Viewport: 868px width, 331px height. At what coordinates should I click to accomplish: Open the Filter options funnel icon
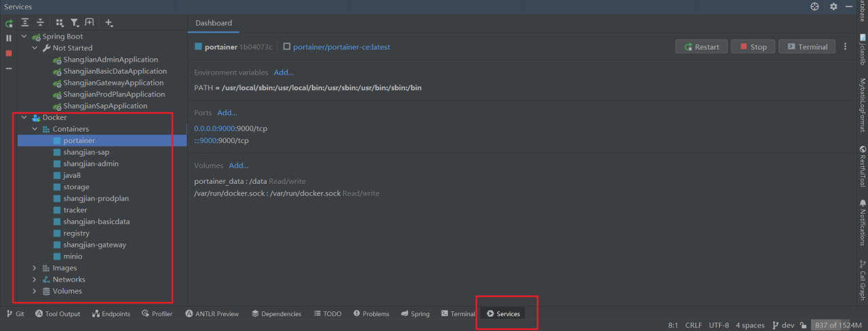click(75, 23)
